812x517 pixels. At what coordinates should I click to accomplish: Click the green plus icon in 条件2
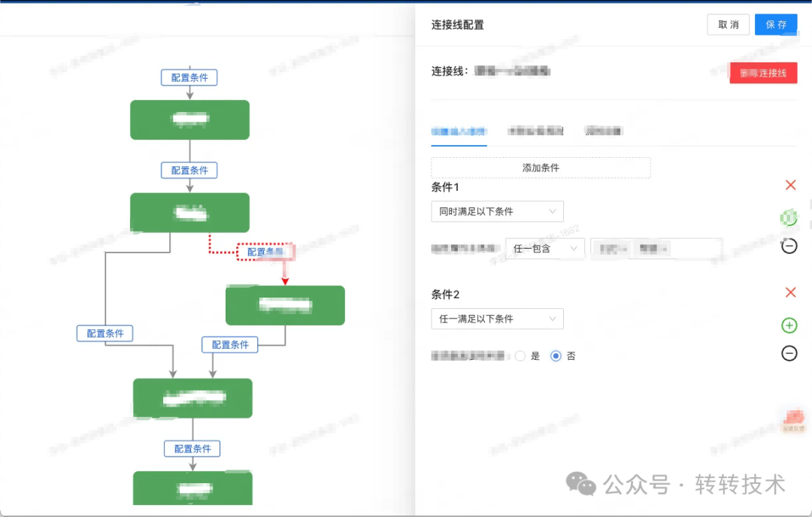pyautogui.click(x=789, y=325)
